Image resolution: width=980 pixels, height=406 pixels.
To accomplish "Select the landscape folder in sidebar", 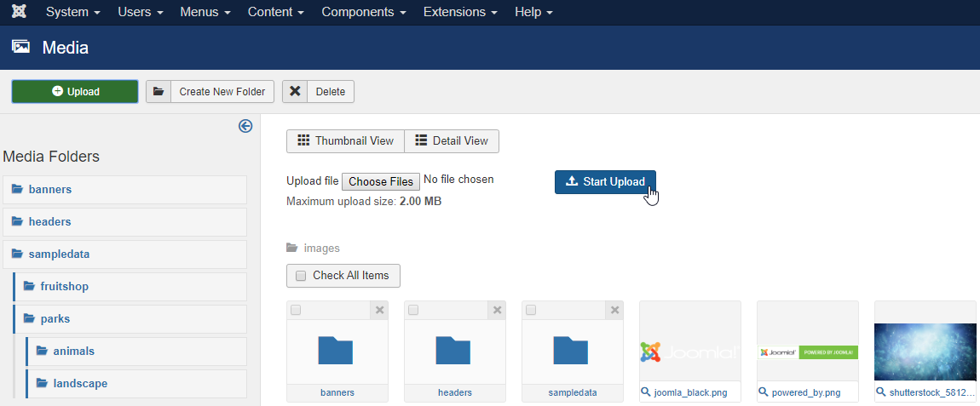I will [80, 383].
